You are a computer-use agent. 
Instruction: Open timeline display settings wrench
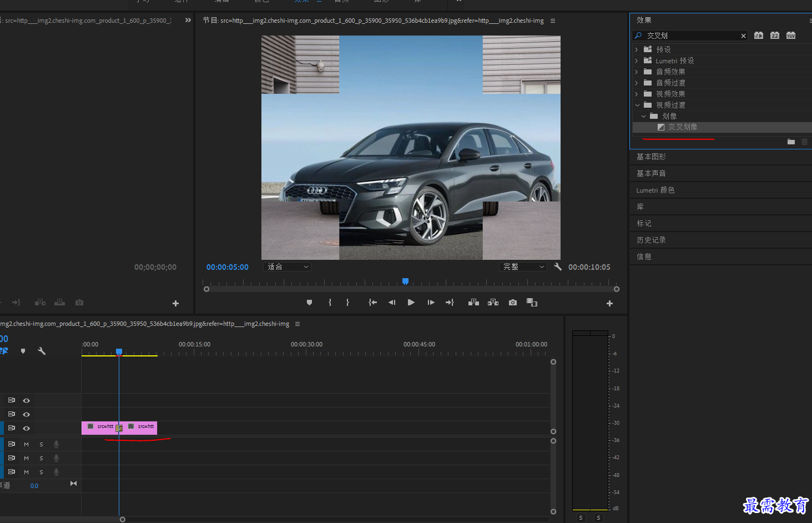click(42, 351)
